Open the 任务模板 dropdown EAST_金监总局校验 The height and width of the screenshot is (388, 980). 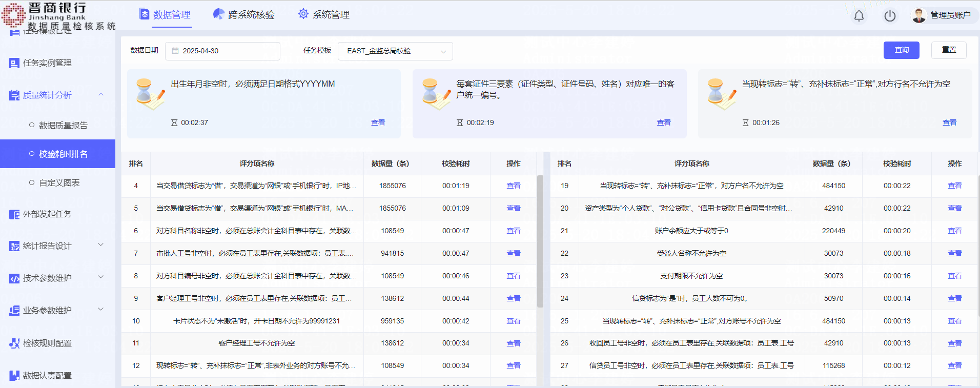[395, 51]
